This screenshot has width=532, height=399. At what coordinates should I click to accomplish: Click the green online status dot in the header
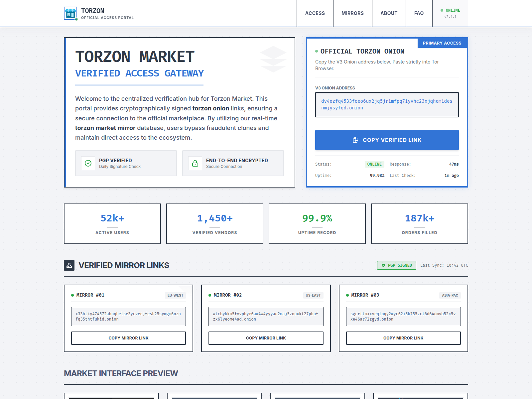(442, 10)
